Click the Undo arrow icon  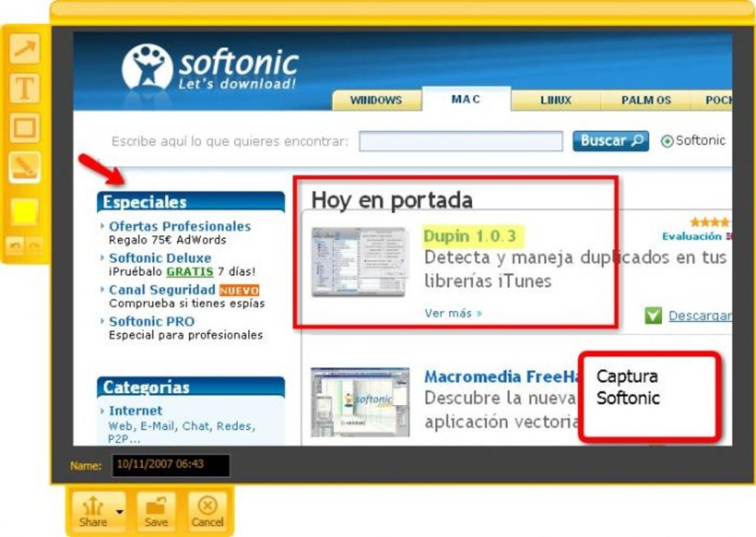pyautogui.click(x=16, y=246)
